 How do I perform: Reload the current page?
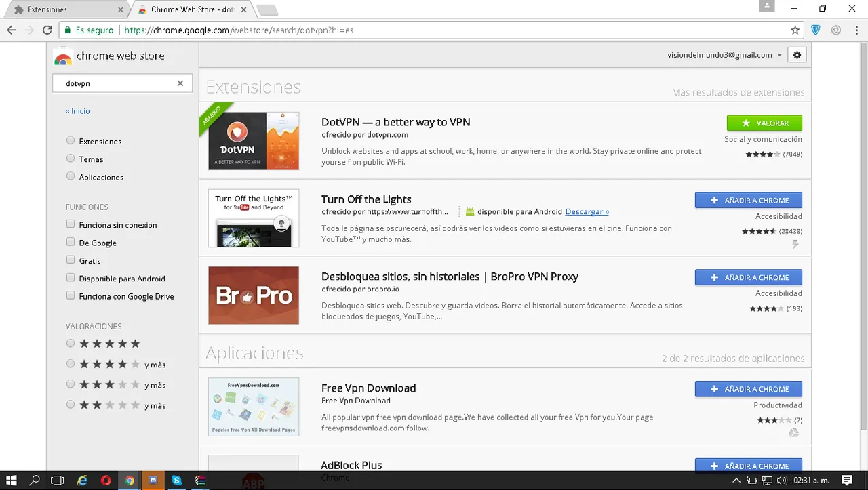47,30
